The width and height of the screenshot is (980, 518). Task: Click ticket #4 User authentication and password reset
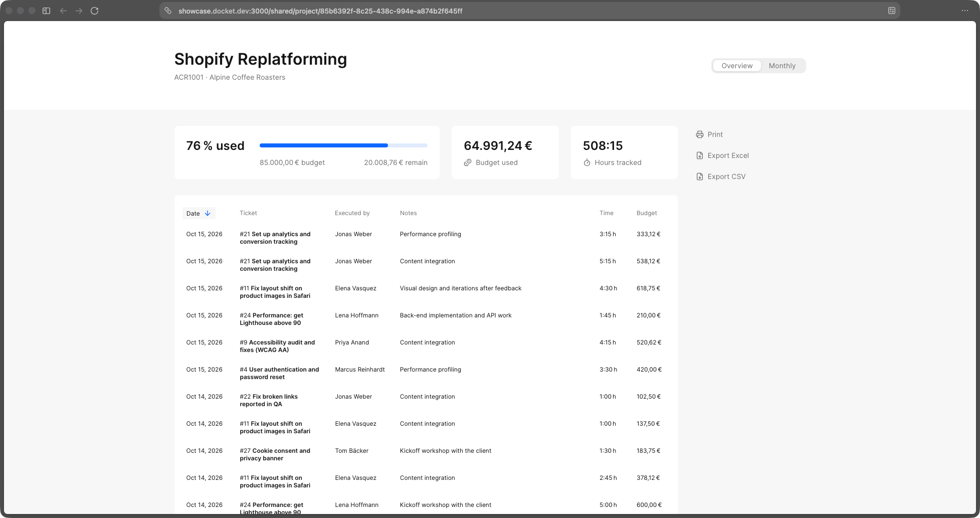(x=279, y=373)
